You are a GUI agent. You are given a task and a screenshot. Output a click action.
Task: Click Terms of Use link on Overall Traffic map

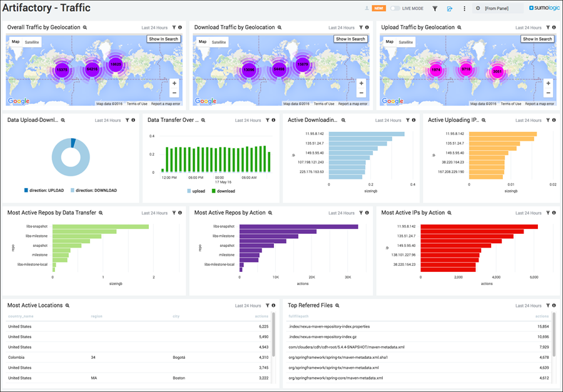(x=136, y=104)
